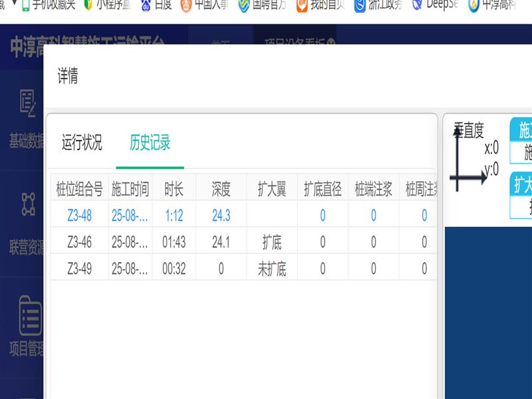Click the 施工时间 column header

tap(130, 189)
